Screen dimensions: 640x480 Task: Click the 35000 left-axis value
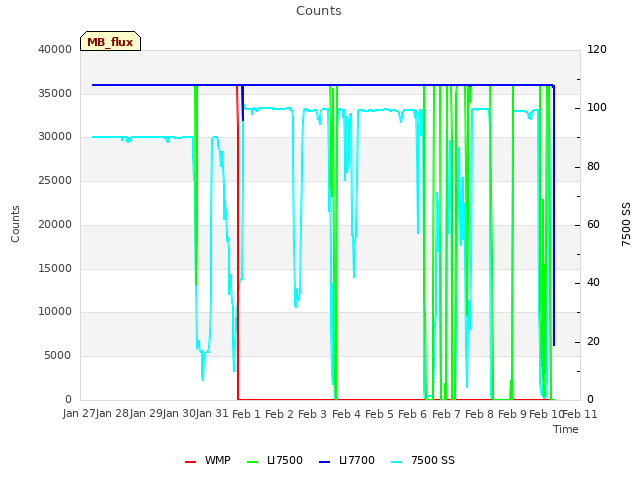pyautogui.click(x=55, y=93)
